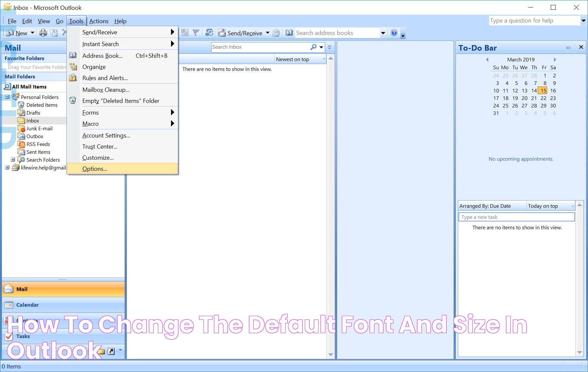588x372 pixels.
Task: Open the Help menu
Action: point(120,21)
